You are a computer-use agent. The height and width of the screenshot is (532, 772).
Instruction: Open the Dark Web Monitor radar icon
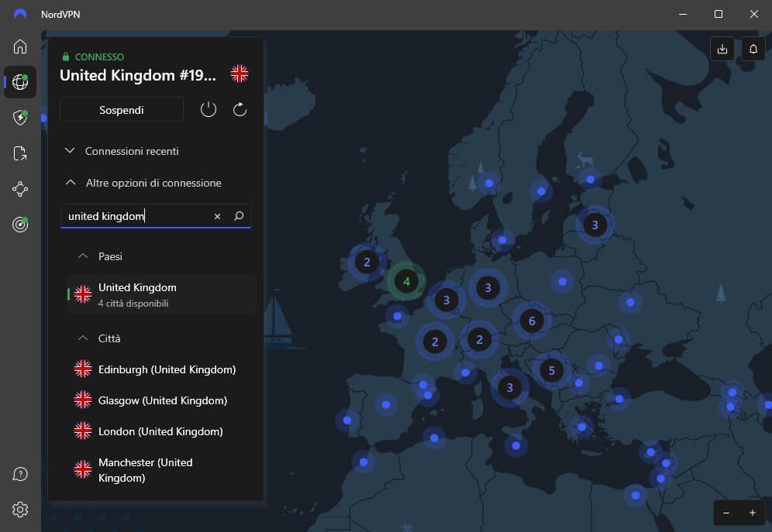click(x=20, y=225)
